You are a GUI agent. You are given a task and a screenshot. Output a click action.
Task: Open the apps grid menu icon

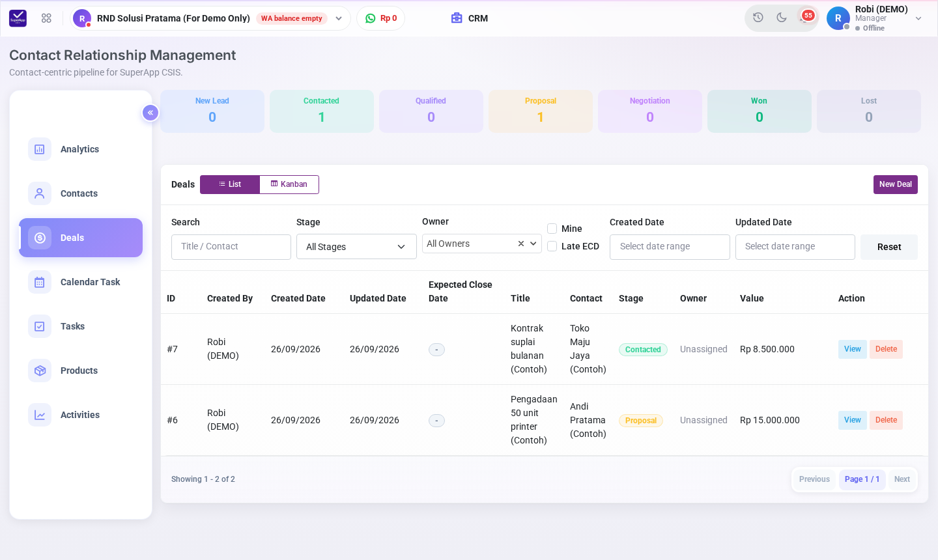[46, 18]
